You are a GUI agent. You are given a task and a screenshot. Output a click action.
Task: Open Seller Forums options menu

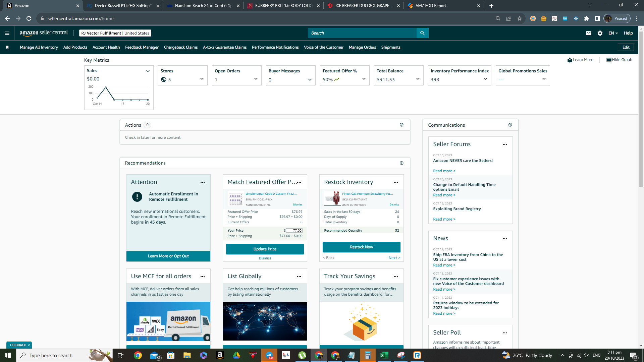(x=505, y=144)
